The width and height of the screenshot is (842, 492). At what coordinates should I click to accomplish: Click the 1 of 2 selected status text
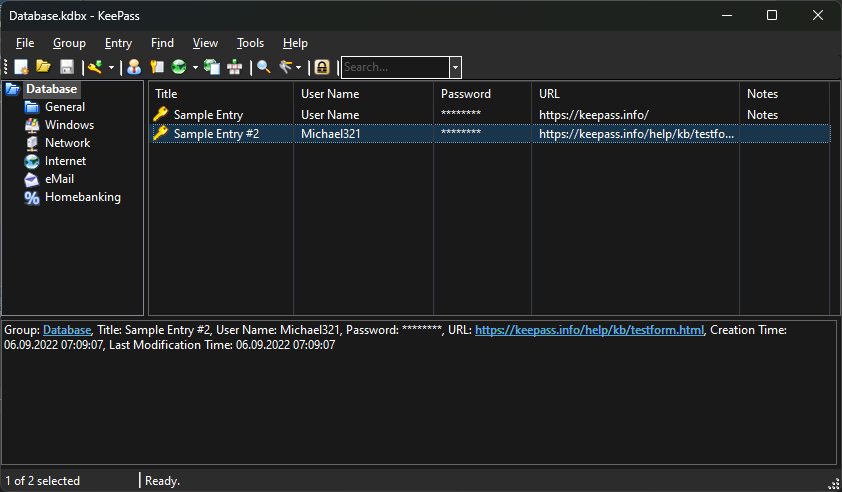[x=42, y=481]
